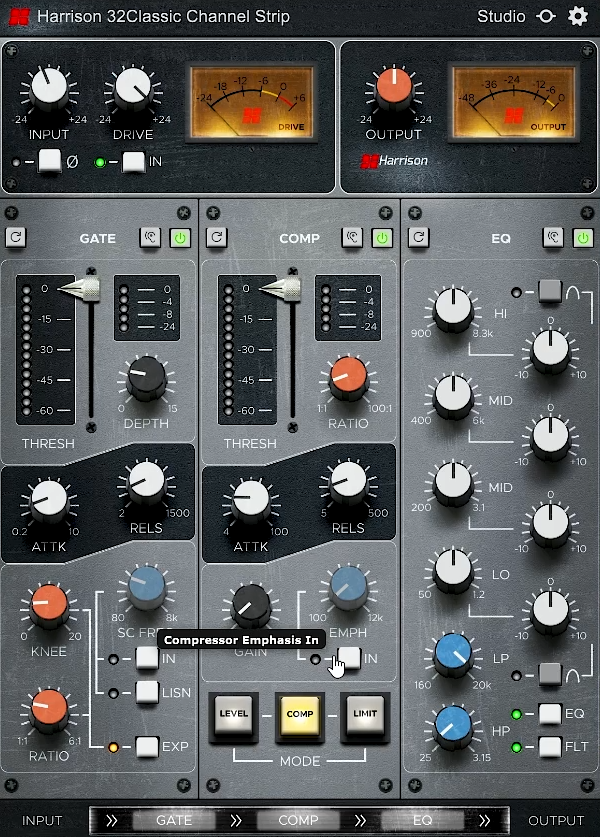
Task: Click INPUT label in signal chain bar
Action: coord(42,820)
